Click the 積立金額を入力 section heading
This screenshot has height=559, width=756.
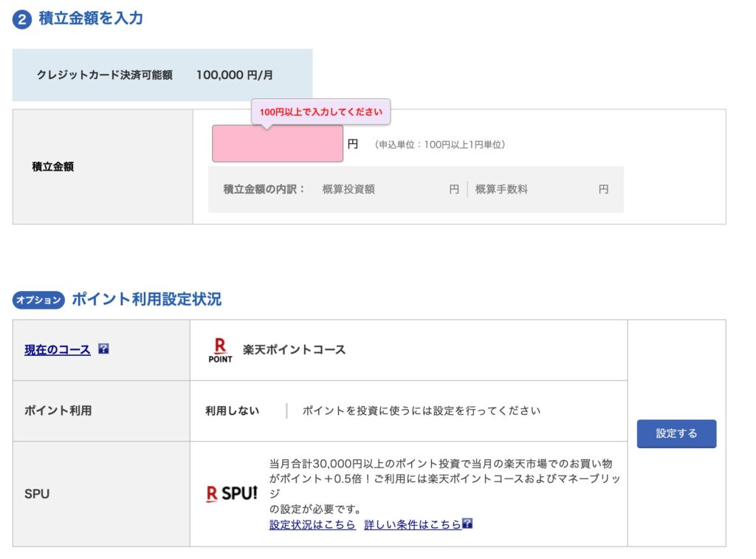coord(91,18)
